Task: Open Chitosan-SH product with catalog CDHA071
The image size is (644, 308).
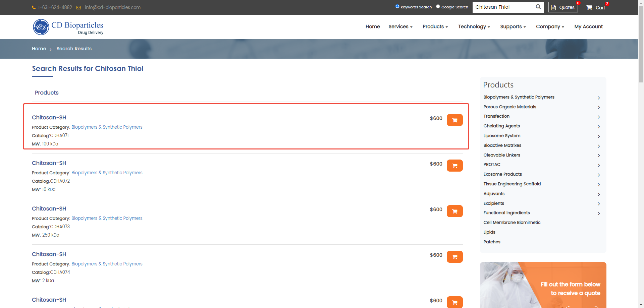Action: pos(49,118)
